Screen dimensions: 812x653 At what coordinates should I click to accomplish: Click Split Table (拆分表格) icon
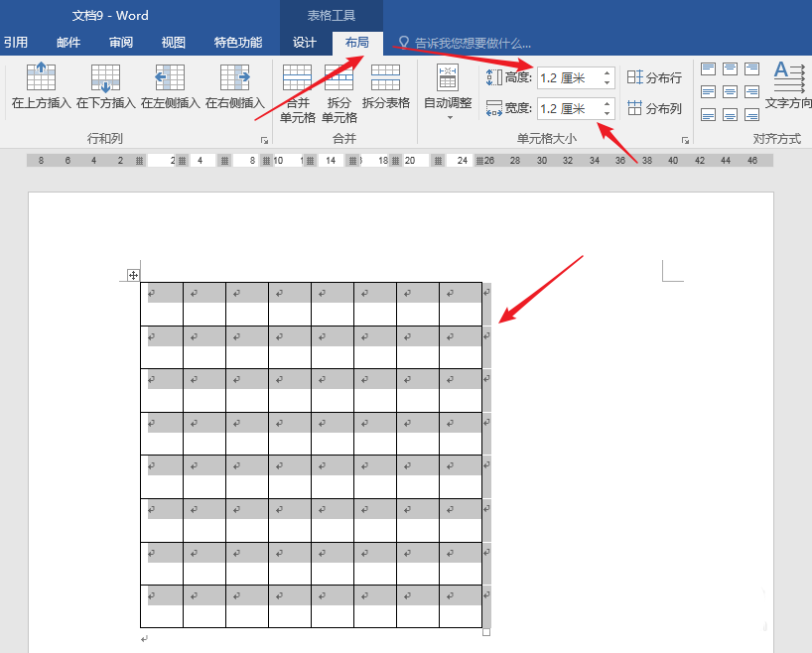386,77
